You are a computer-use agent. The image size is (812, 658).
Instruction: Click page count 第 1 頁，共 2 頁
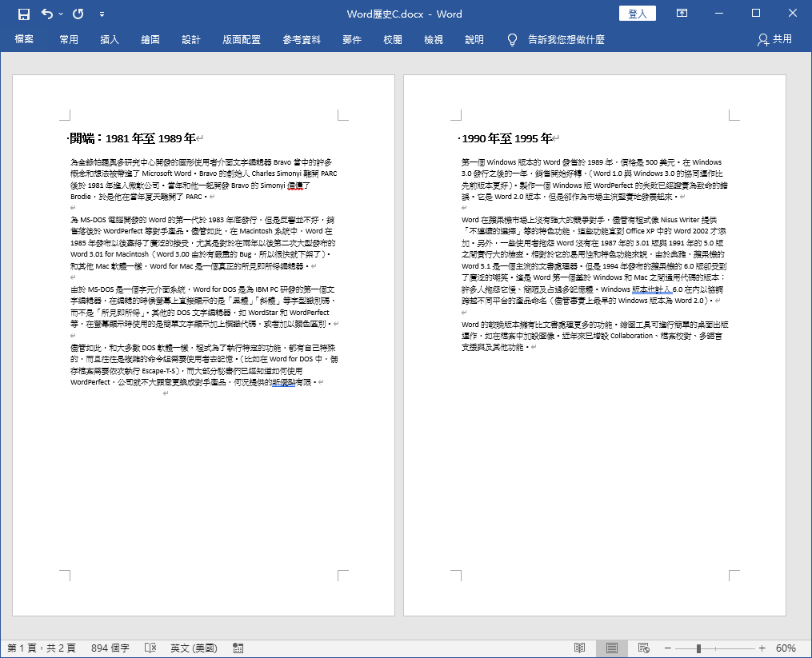click(42, 648)
